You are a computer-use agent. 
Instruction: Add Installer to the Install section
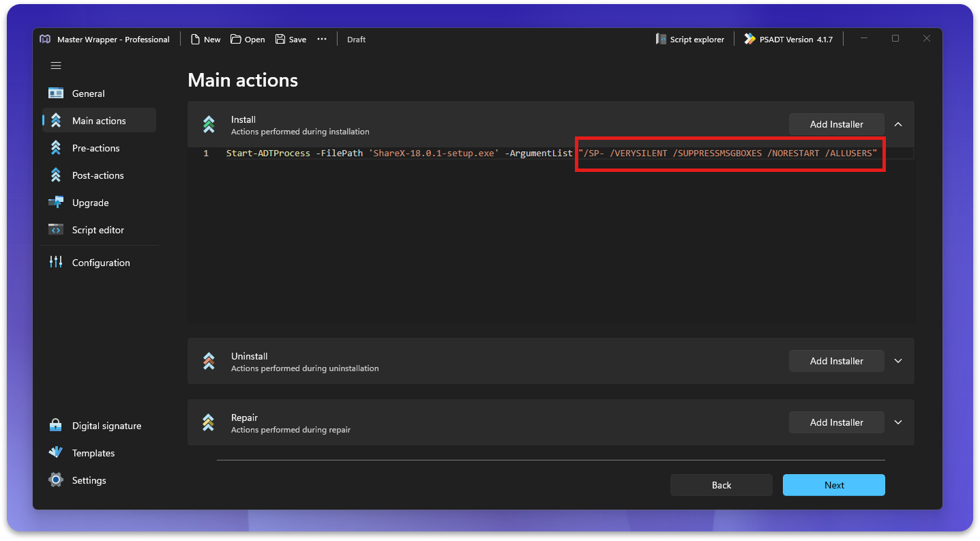coord(837,124)
